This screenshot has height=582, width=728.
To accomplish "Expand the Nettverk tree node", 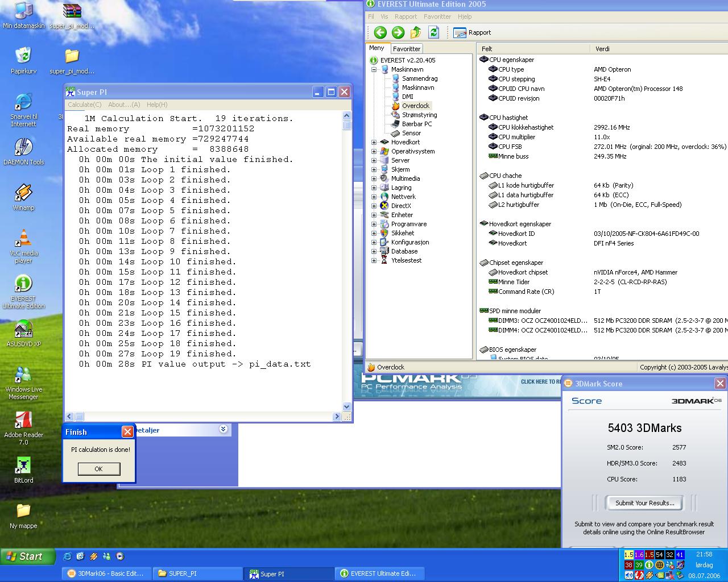I will [374, 197].
